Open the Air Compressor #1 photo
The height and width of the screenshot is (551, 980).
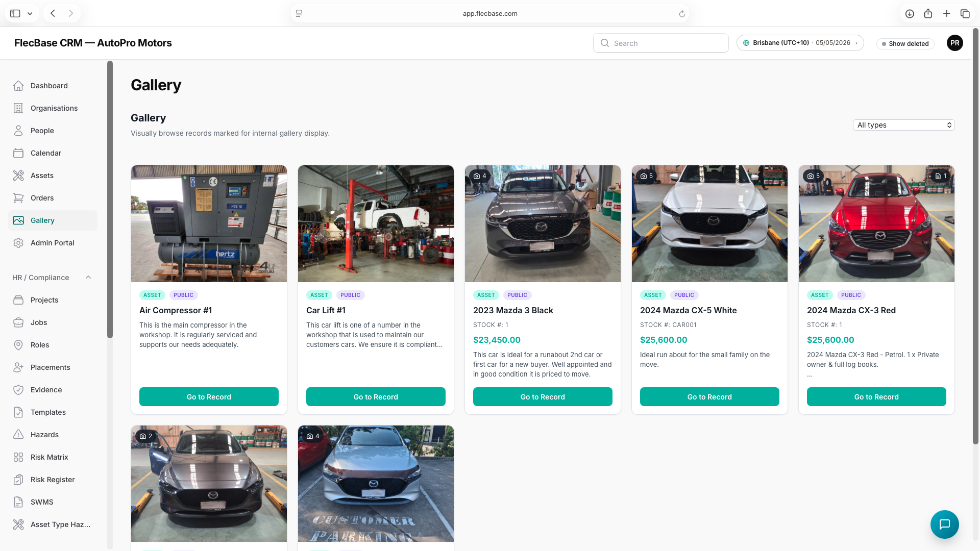tap(209, 223)
